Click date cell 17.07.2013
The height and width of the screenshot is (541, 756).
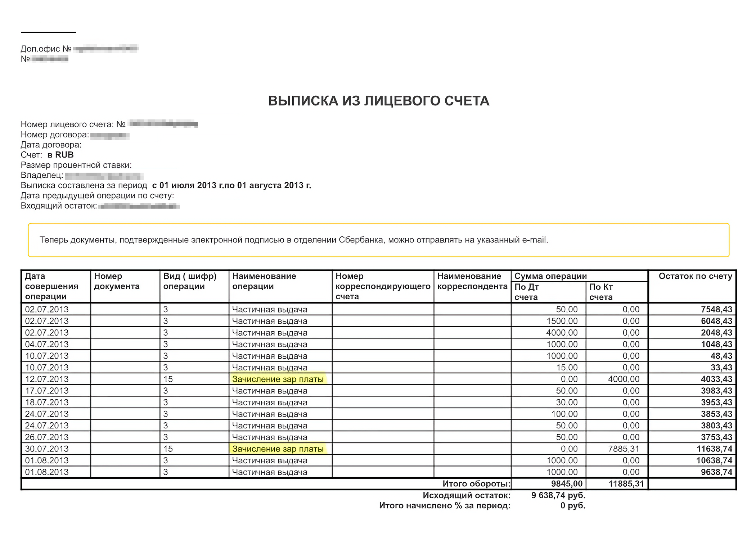tap(46, 391)
